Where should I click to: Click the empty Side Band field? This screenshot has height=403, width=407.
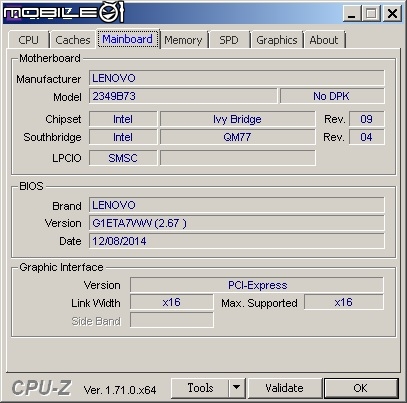pos(171,320)
